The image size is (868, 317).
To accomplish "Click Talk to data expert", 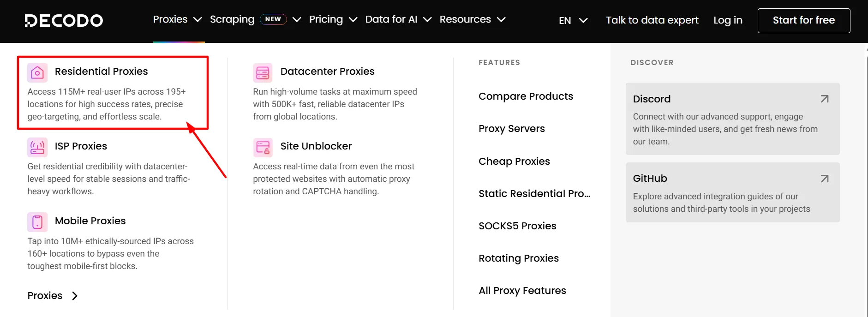I will pyautogui.click(x=652, y=20).
